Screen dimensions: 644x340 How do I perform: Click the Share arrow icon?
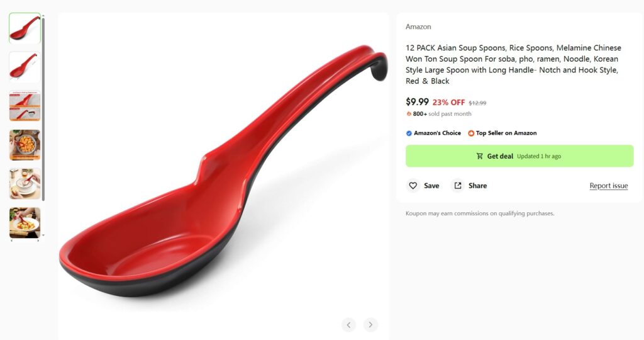pyautogui.click(x=458, y=186)
